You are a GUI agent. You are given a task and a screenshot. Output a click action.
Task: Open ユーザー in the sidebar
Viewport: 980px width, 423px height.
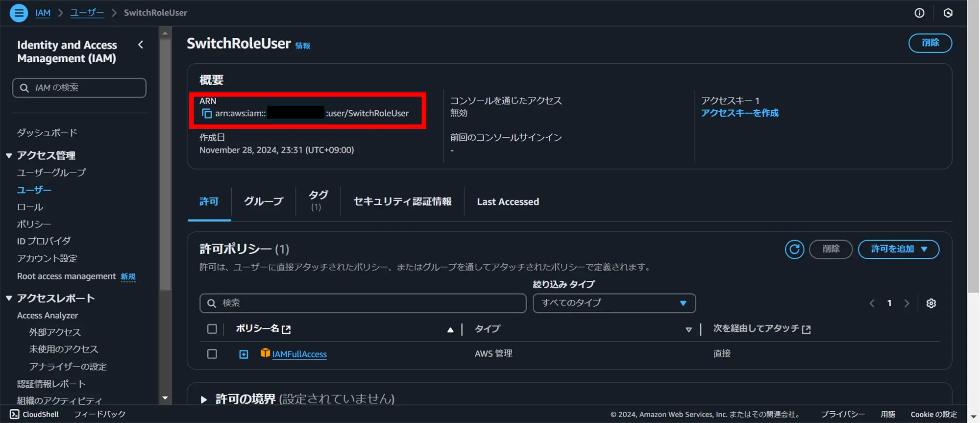(34, 190)
